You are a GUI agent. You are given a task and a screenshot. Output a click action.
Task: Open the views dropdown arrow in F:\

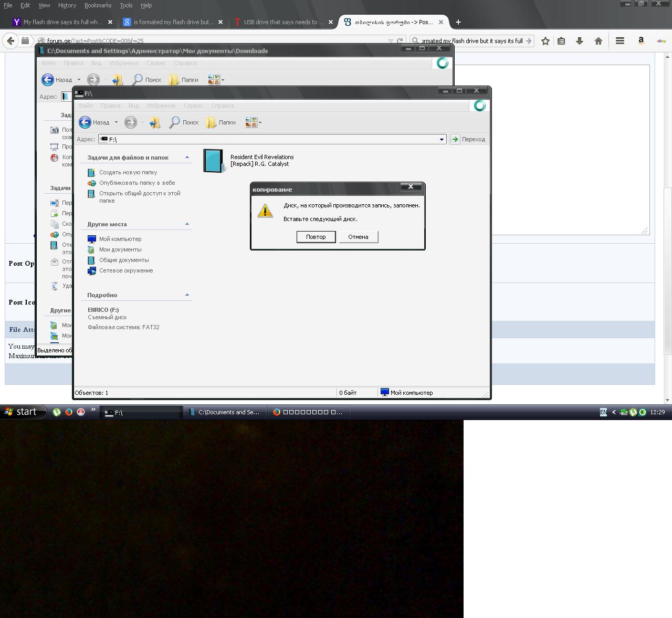click(260, 123)
